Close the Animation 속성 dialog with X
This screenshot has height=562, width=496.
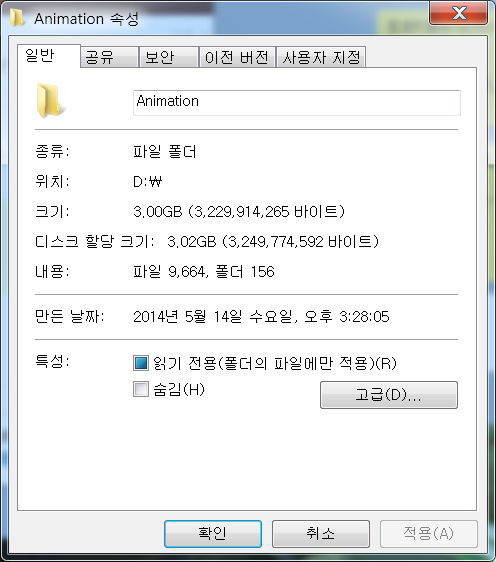(458, 14)
